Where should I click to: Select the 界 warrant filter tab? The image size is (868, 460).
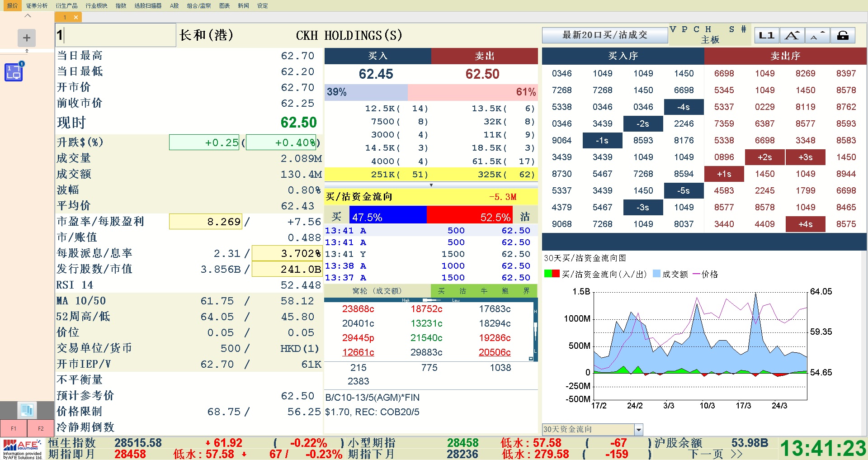coord(526,291)
